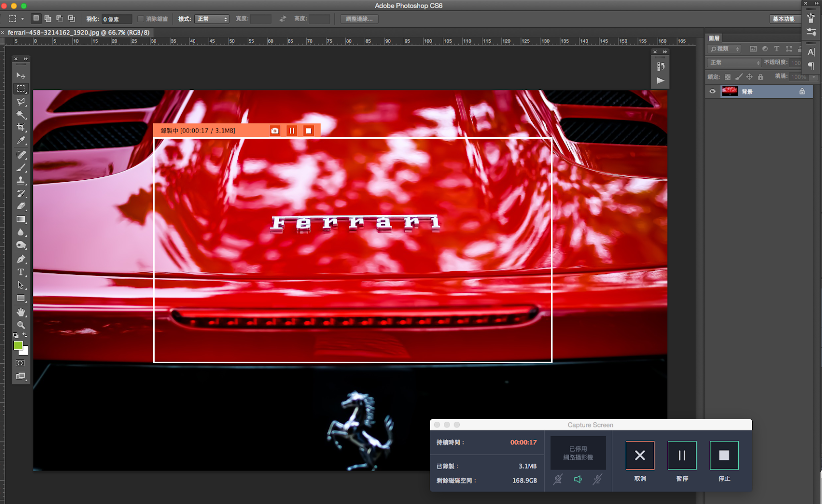Select the Rectangular Marquee tool in the toolbox
Image resolution: width=822 pixels, height=504 pixels.
pos(21,89)
